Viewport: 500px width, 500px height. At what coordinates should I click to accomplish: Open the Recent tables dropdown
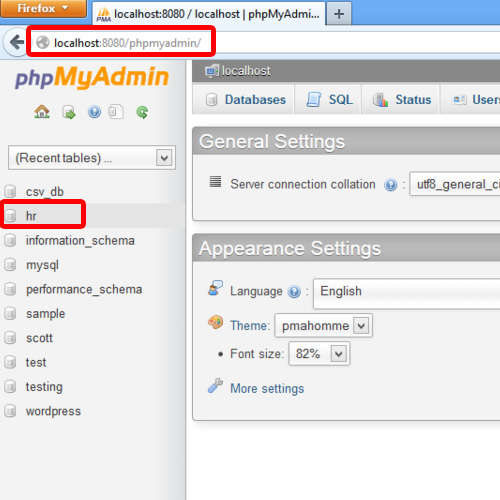(x=92, y=158)
